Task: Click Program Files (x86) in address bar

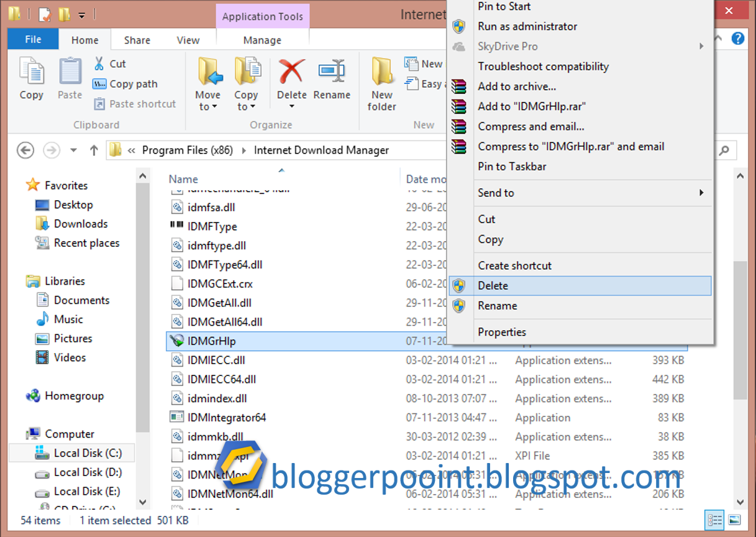Action: tap(186, 150)
